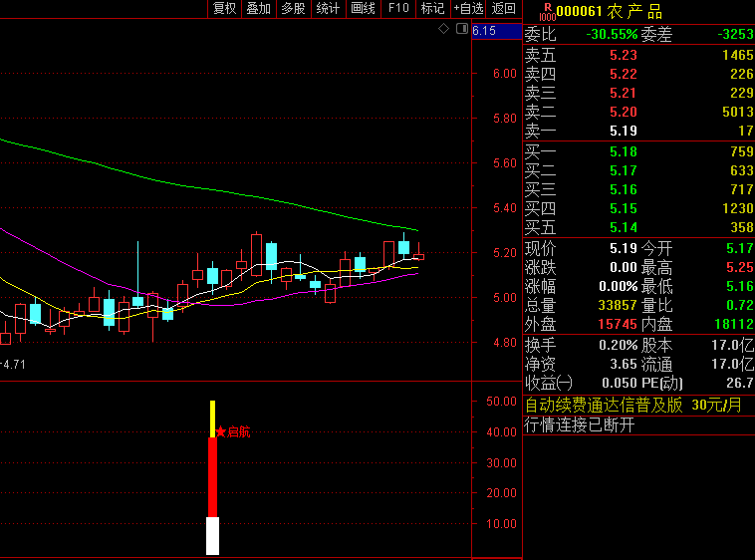The image size is (755, 560).
Task: Click 卖一 price 5.19
Action: click(624, 131)
